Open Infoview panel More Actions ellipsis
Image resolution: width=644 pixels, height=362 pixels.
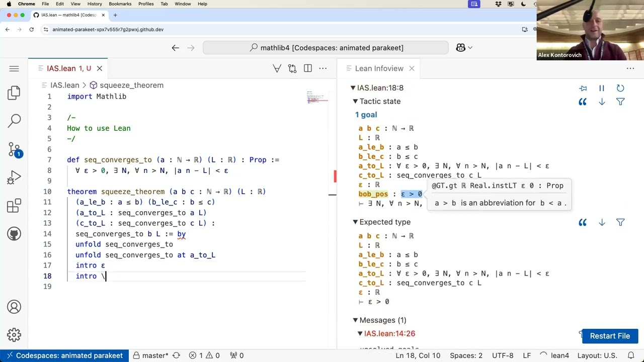(x=630, y=68)
